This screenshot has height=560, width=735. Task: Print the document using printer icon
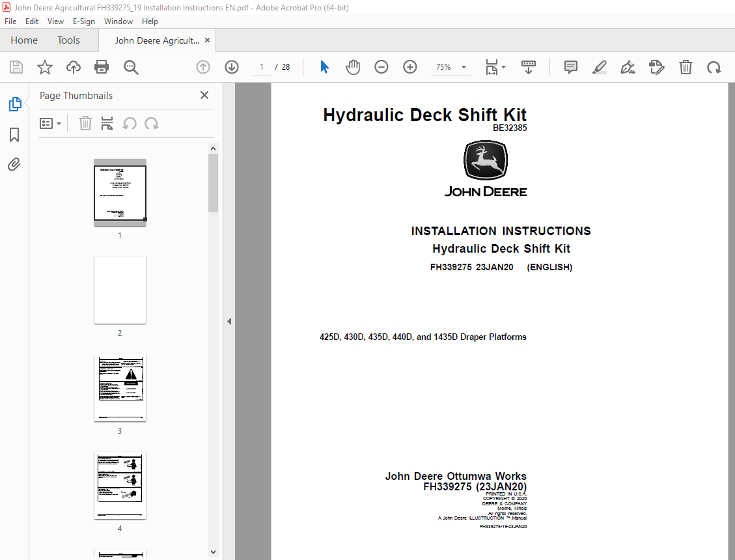click(102, 67)
